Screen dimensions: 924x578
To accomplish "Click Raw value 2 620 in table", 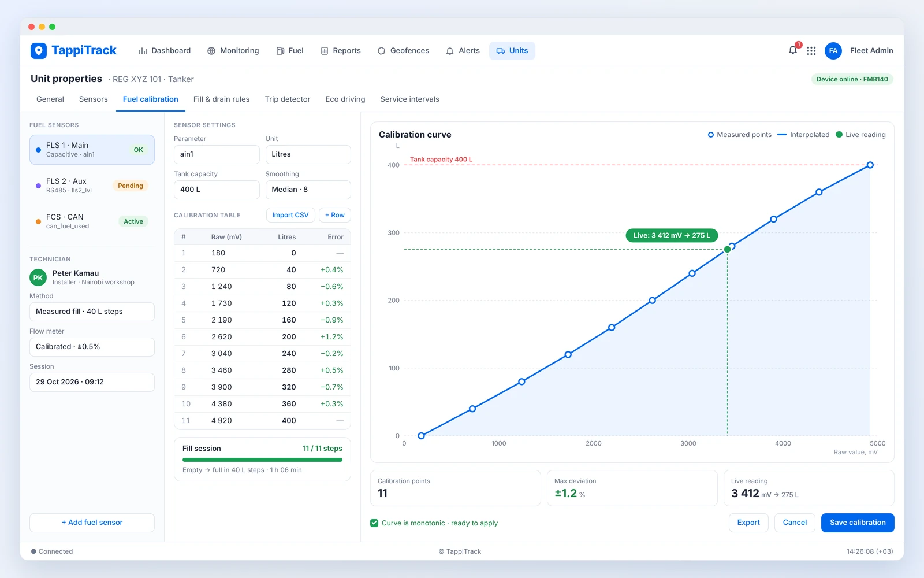I will pos(221,337).
